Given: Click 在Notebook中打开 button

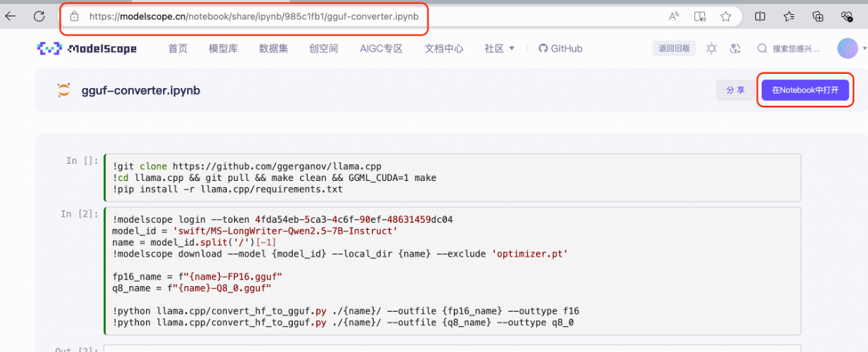Looking at the screenshot, I should click(805, 90).
